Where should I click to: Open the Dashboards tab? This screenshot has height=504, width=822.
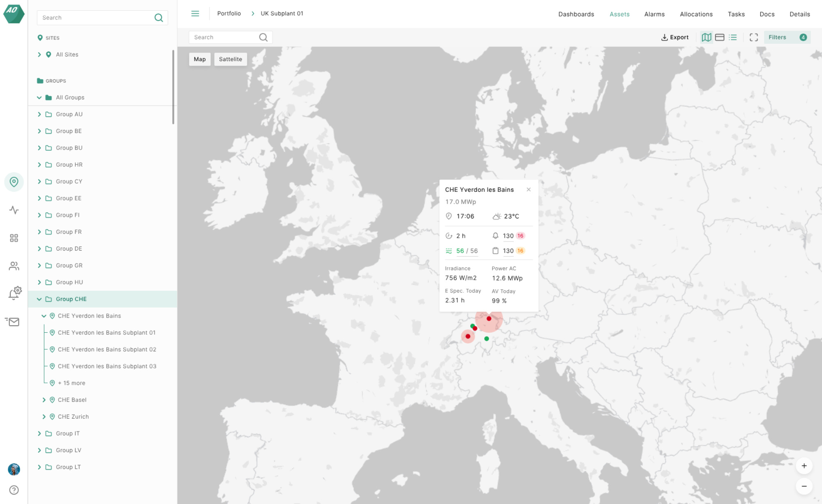(x=576, y=14)
